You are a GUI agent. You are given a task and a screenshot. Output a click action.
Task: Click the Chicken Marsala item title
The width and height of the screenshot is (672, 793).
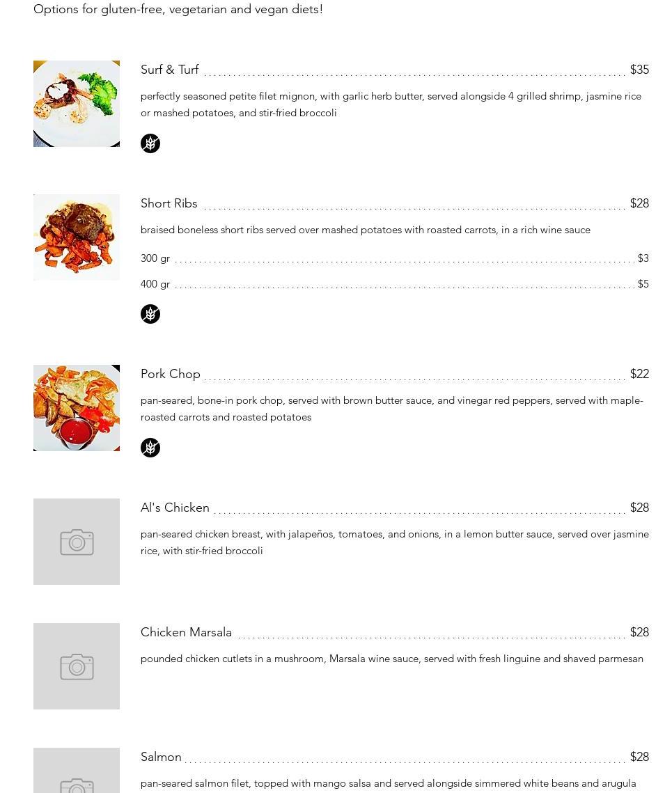coord(186,632)
